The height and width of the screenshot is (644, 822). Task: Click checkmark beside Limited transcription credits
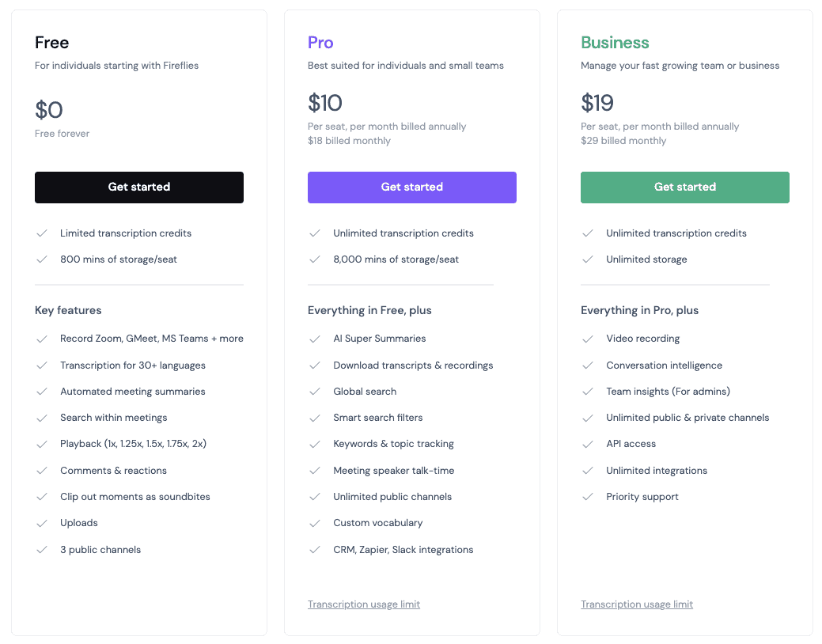[x=42, y=233]
